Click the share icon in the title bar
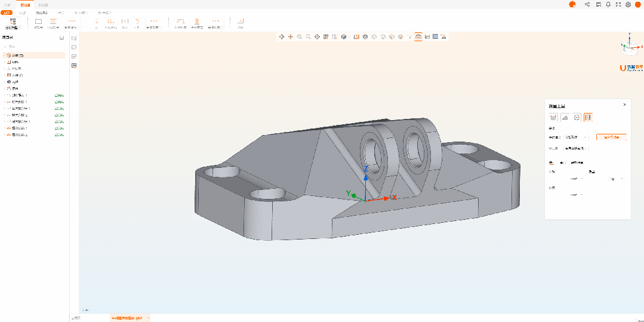This screenshot has width=644, height=322. tap(587, 5)
